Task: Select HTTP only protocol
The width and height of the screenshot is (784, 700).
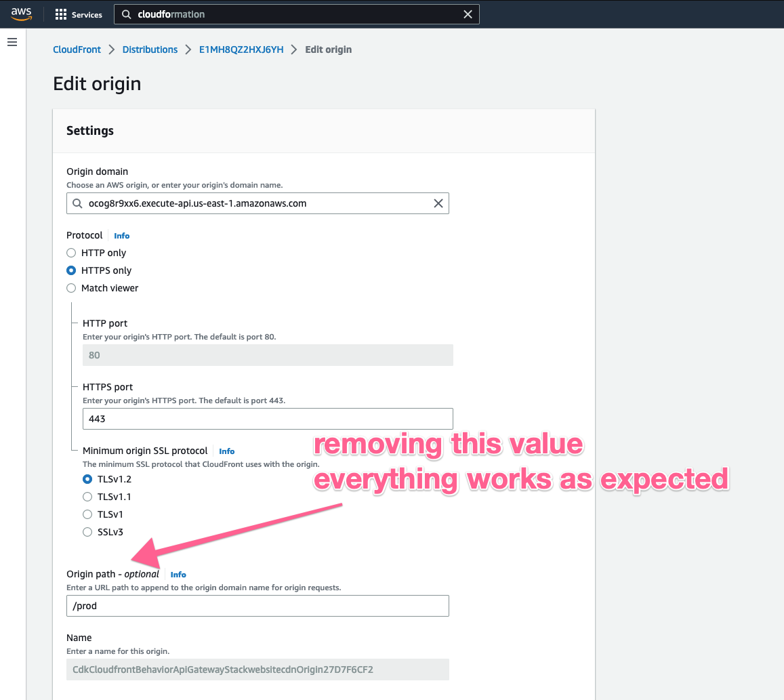Action: point(72,253)
